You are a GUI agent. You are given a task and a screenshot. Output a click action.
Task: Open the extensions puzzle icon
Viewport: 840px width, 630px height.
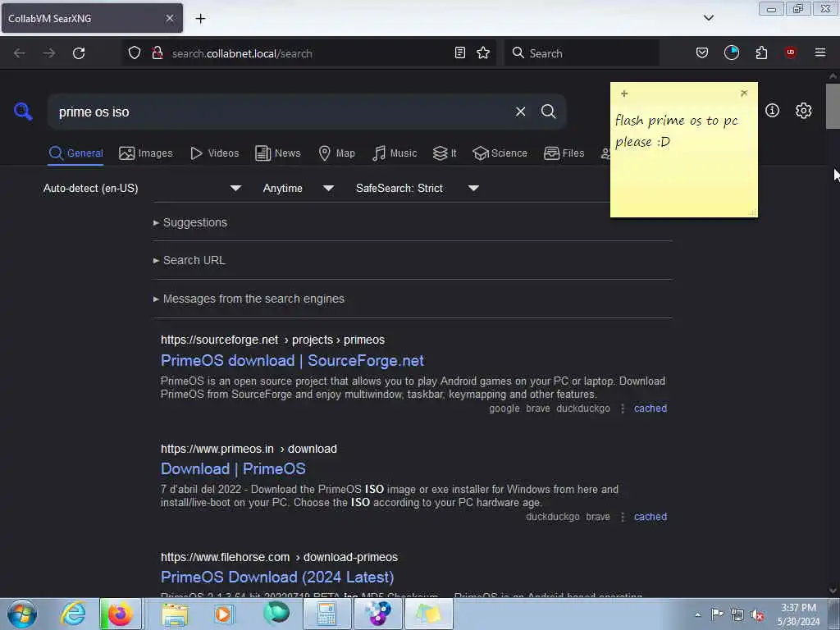tap(761, 52)
